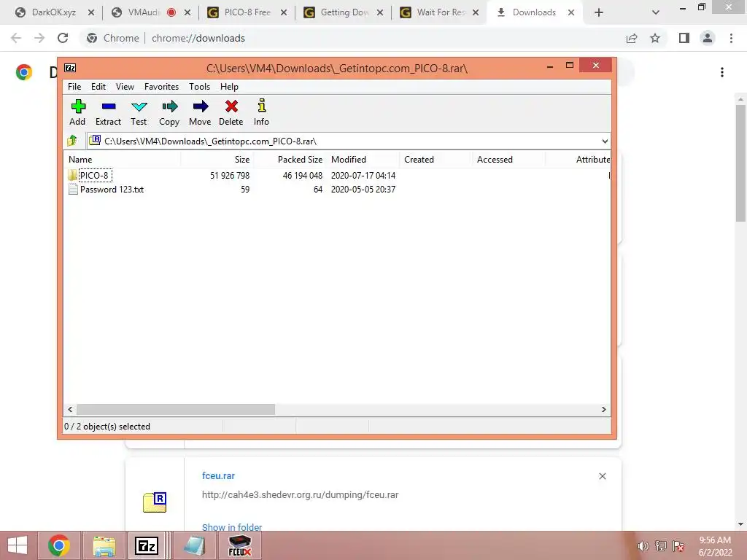The image size is (747, 560).
Task: Click the Chrome page vertical scrollbar
Action: click(740, 163)
